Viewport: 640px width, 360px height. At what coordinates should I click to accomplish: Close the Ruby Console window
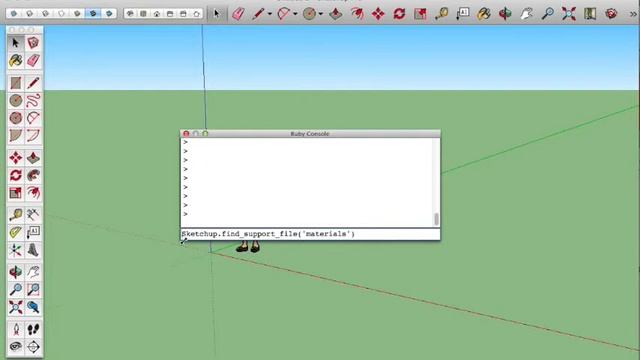tap(186, 133)
